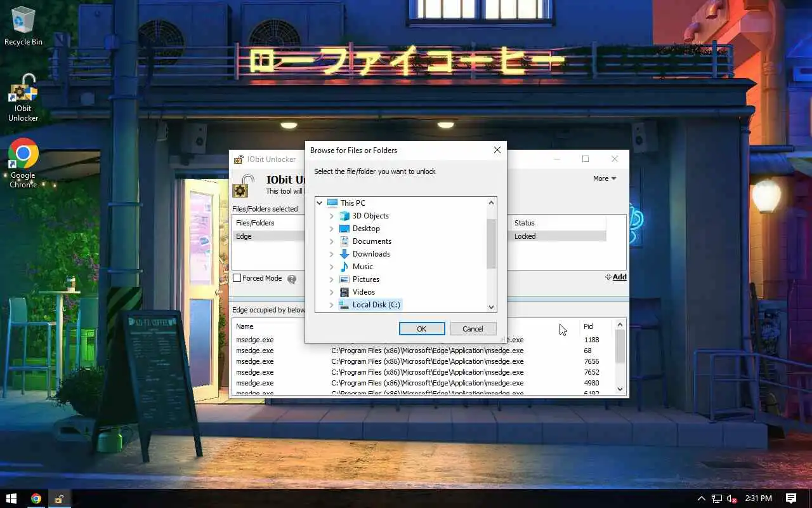Select the 3D Objects folder icon
Image resolution: width=812 pixels, height=508 pixels.
pos(344,216)
